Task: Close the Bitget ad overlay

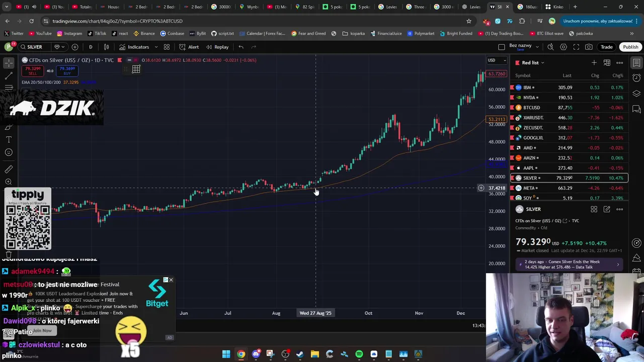Action: [171, 280]
